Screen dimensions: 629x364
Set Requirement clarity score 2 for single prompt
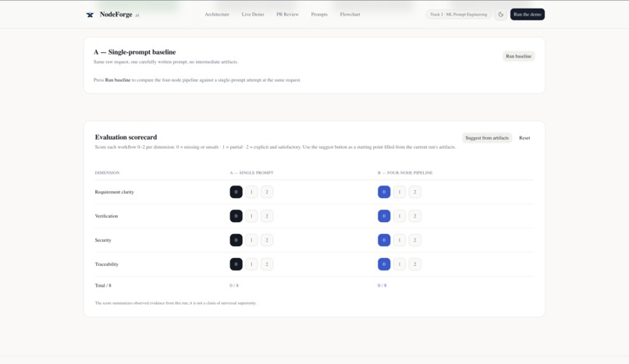[267, 192]
